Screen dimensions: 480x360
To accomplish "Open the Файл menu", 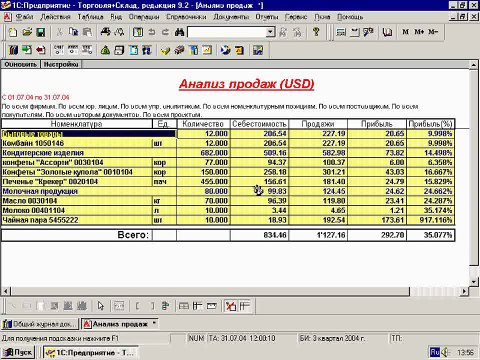I will click(x=24, y=16).
